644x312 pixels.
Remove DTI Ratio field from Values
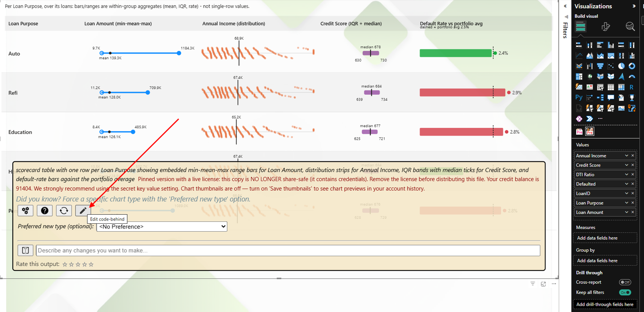(633, 175)
